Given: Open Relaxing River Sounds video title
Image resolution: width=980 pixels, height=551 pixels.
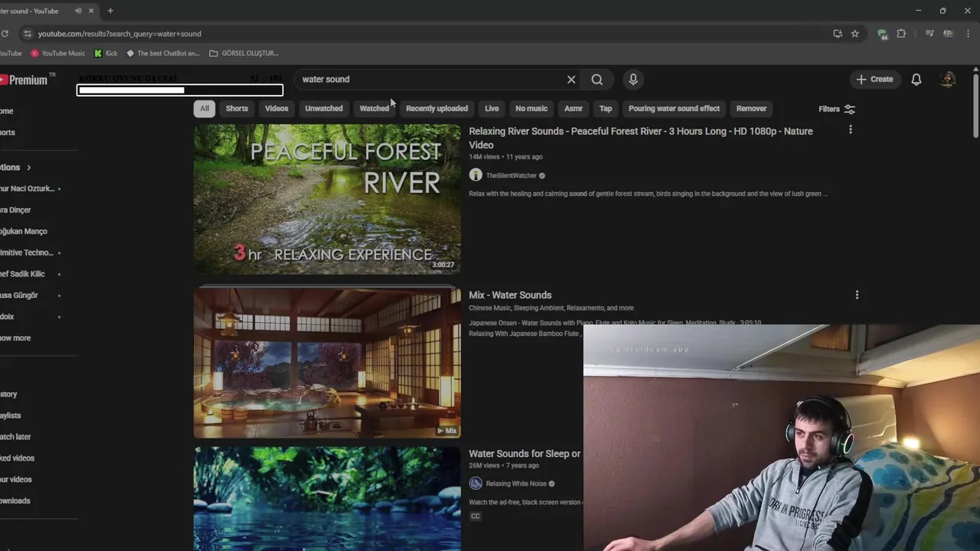Looking at the screenshot, I should [x=641, y=138].
